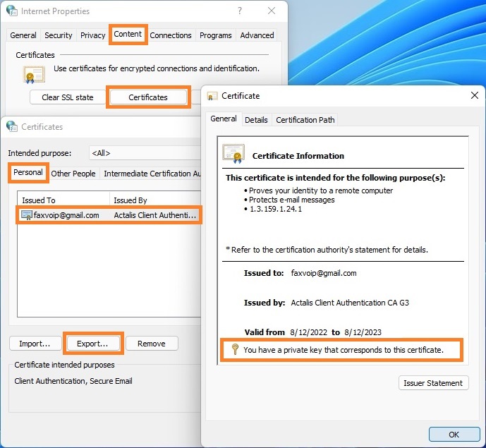Viewport: 486px width, 448px height.
Task: Click the Internet Properties globe title icon
Action: (12, 11)
